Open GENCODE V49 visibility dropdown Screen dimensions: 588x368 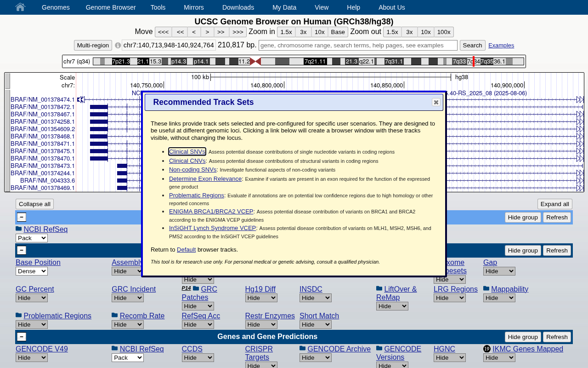pyautogui.click(x=32, y=357)
